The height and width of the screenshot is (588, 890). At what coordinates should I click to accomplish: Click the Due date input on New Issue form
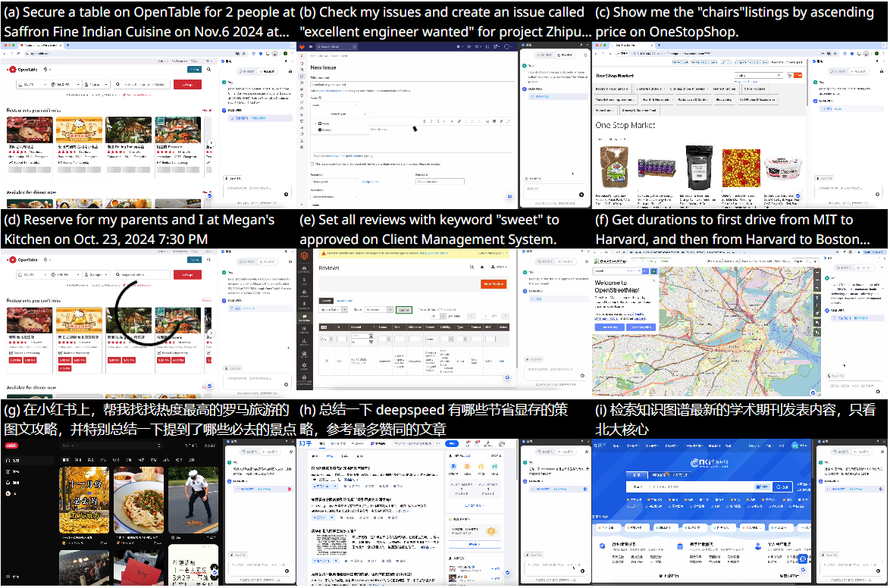click(440, 181)
